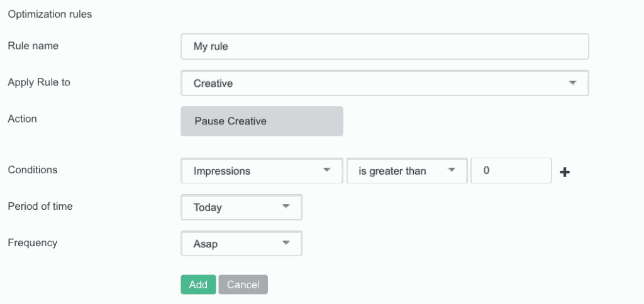
Task: Expand the Asap frequency dropdown
Action: [241, 244]
